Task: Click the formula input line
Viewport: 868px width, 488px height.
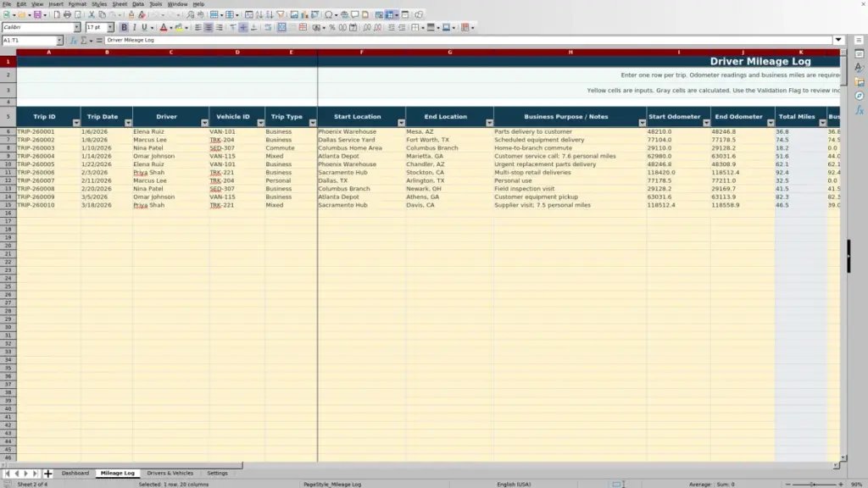Action: click(x=468, y=41)
